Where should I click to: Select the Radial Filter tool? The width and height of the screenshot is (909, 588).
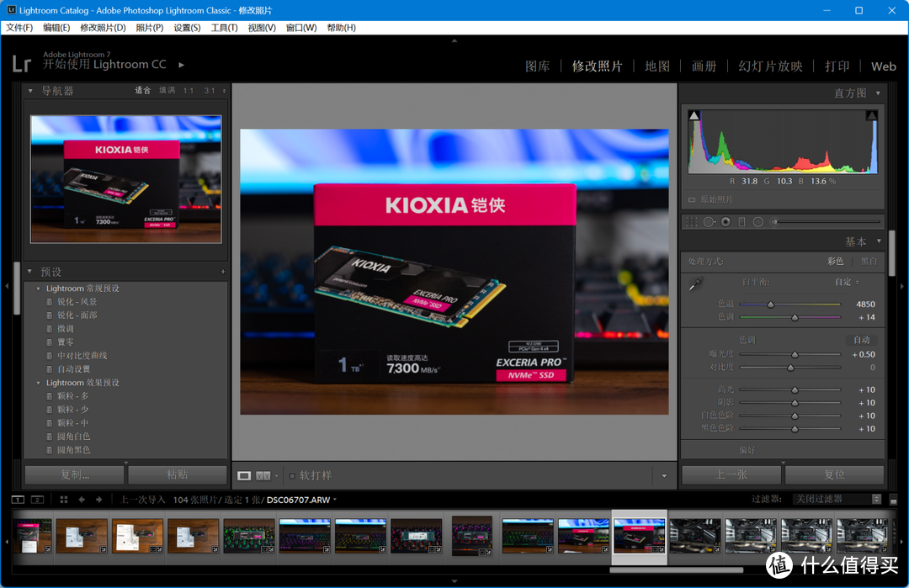click(757, 221)
